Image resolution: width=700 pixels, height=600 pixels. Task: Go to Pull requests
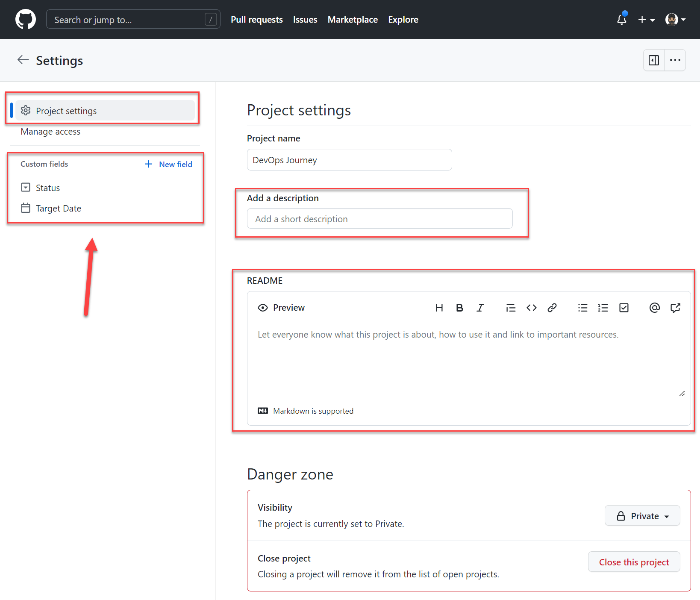256,19
